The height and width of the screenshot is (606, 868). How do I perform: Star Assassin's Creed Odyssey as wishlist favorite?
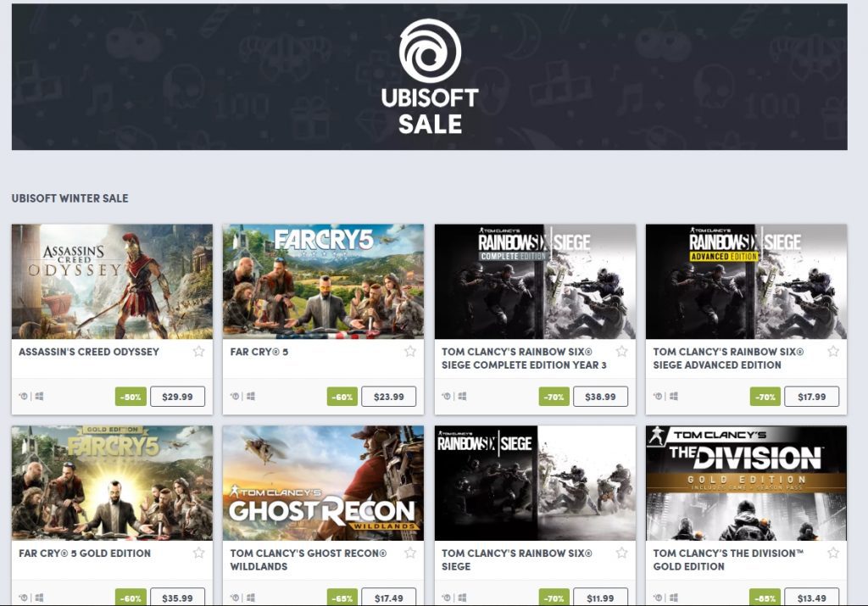tap(198, 352)
